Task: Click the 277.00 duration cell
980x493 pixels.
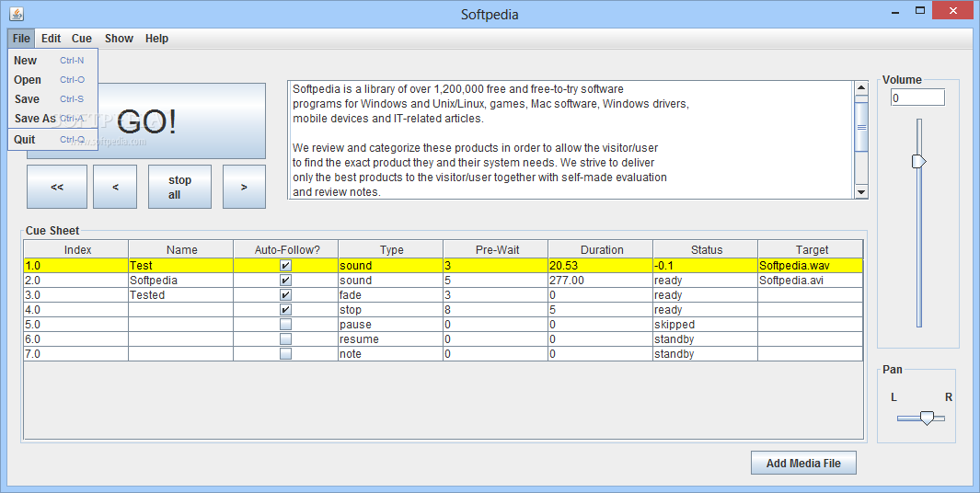Action: coord(601,281)
